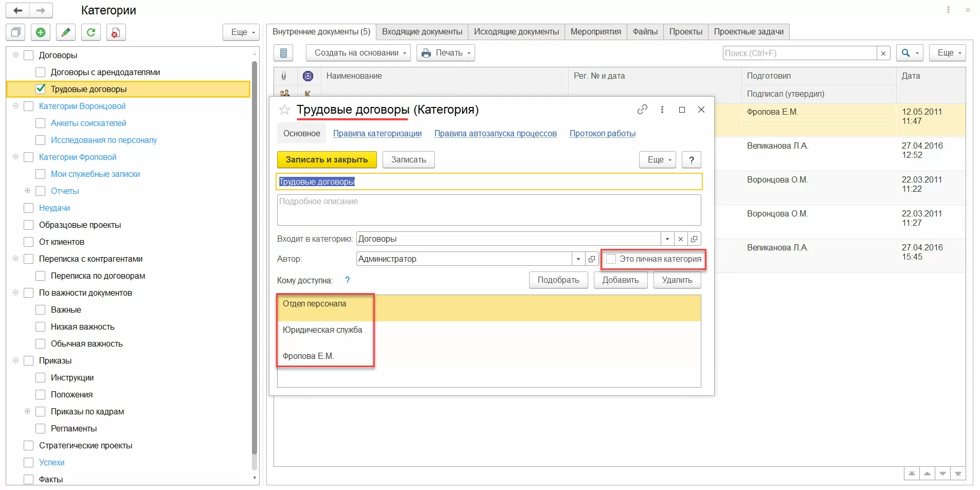Image resolution: width=980 pixels, height=490 pixels.
Task: Open the Файлы tab
Action: tap(645, 32)
